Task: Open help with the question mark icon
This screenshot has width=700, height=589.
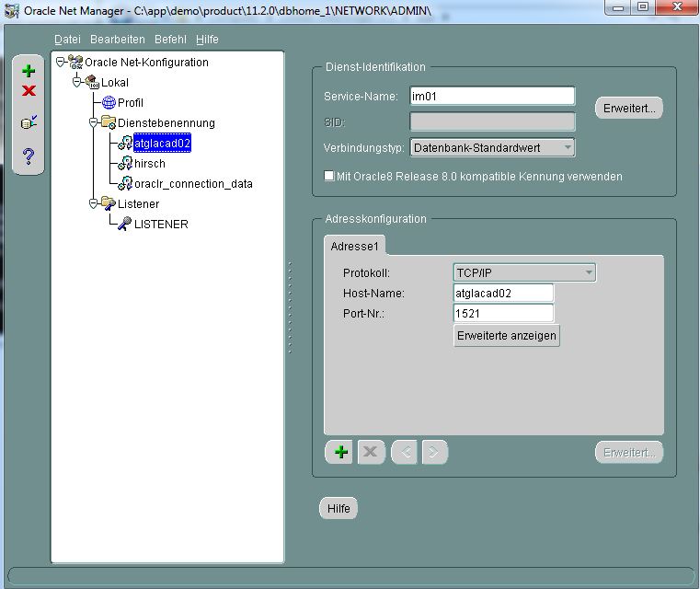Action: click(29, 156)
